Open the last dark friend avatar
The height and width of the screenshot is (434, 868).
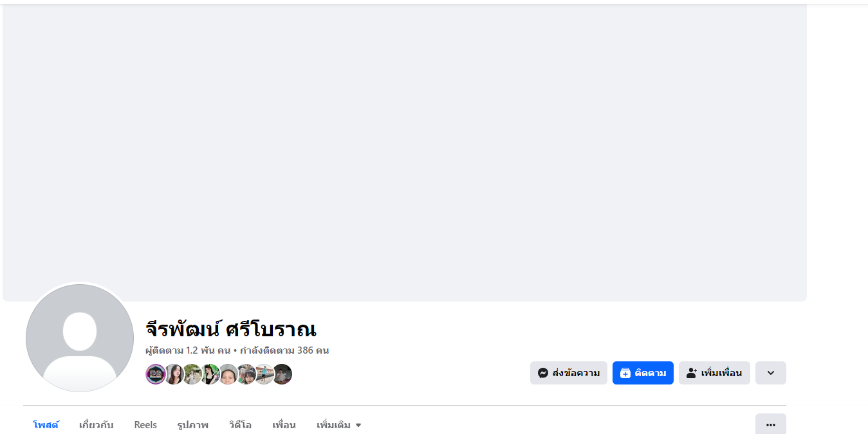(282, 374)
